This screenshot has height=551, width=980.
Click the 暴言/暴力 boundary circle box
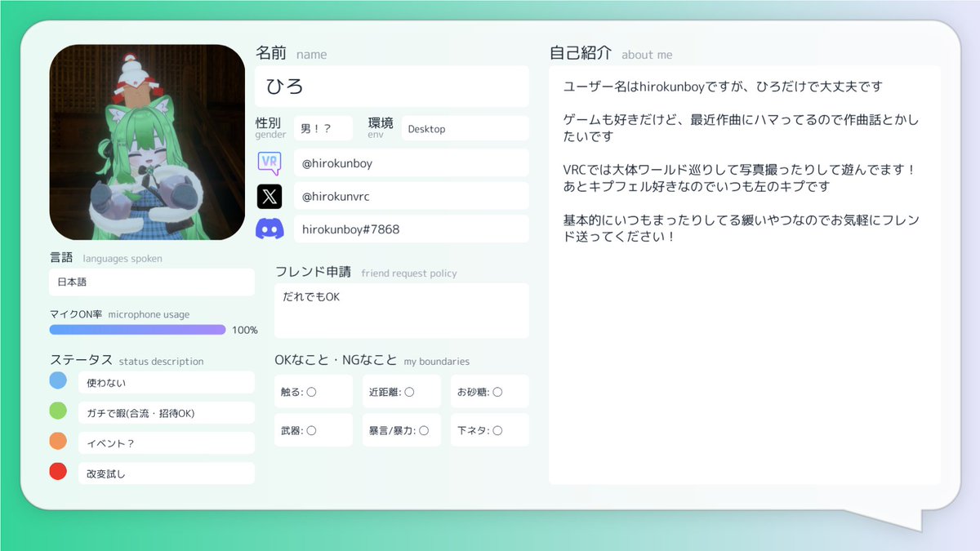[402, 430]
